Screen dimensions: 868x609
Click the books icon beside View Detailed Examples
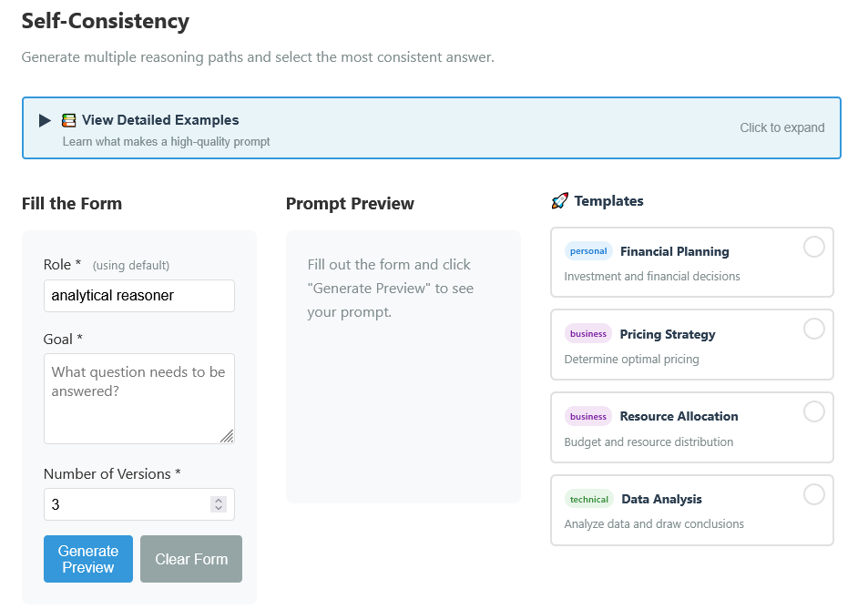pos(68,119)
